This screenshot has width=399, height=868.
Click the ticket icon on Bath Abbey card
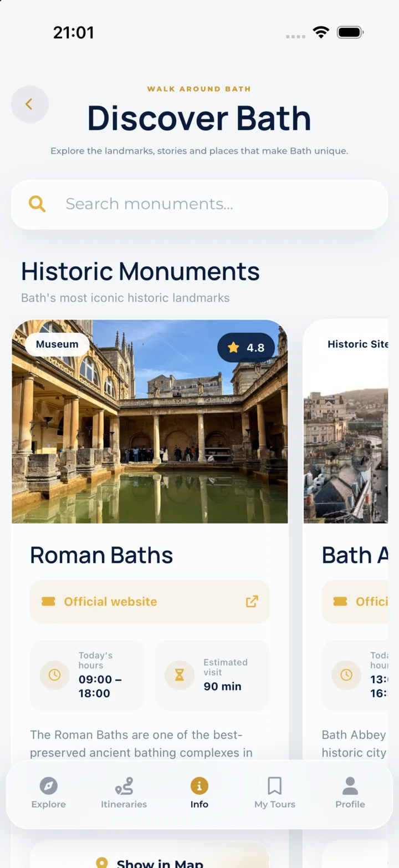tap(340, 602)
